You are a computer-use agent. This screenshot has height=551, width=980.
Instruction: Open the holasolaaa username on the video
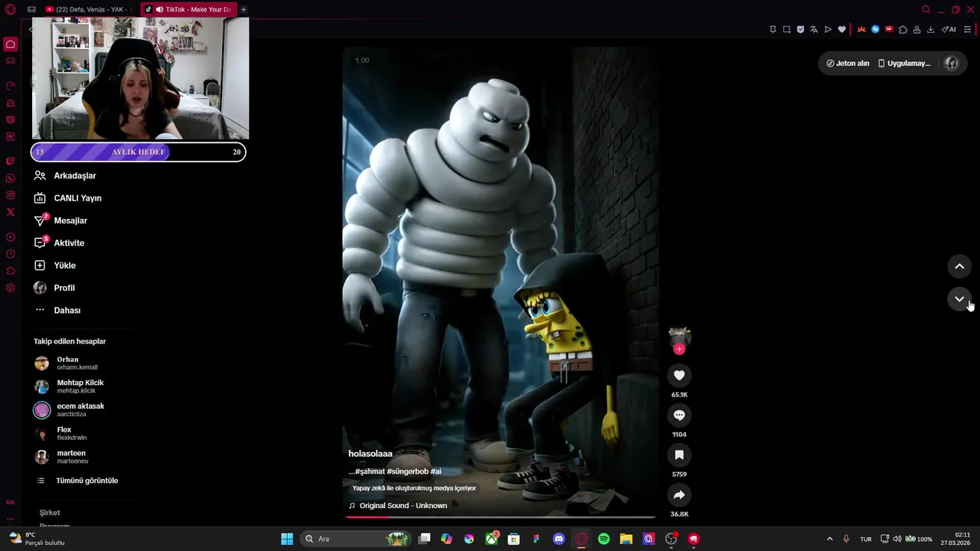(x=371, y=454)
